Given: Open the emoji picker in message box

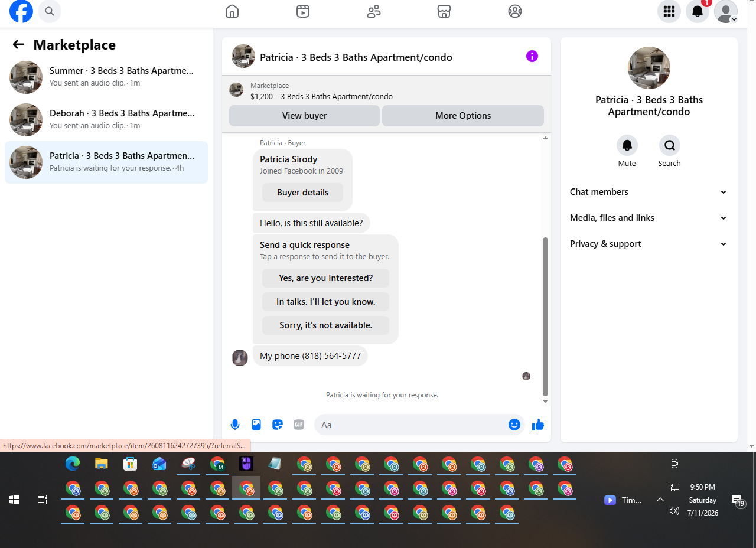Looking at the screenshot, I should (x=514, y=425).
